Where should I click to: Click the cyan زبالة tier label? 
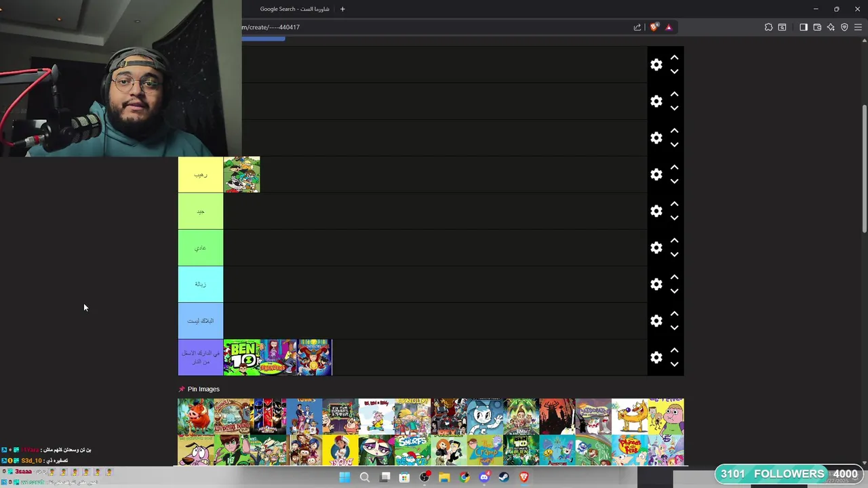click(200, 285)
